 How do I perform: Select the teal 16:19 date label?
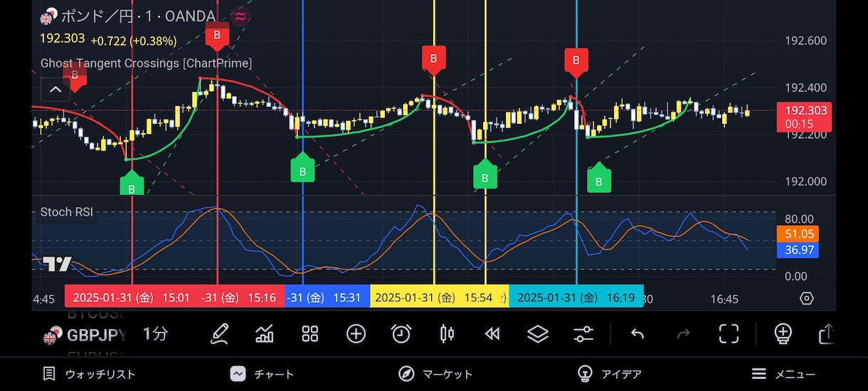tap(576, 298)
